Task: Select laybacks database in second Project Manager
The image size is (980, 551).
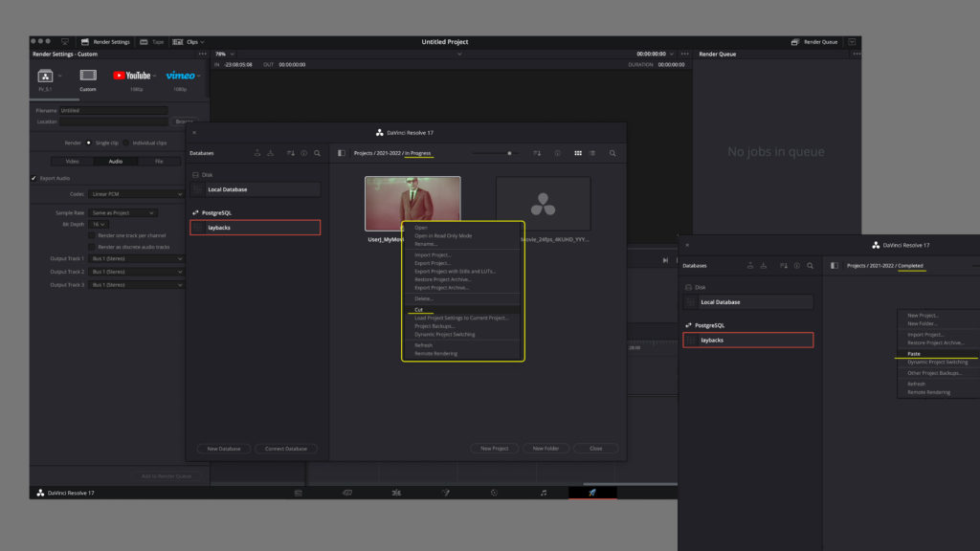Action: coord(748,341)
